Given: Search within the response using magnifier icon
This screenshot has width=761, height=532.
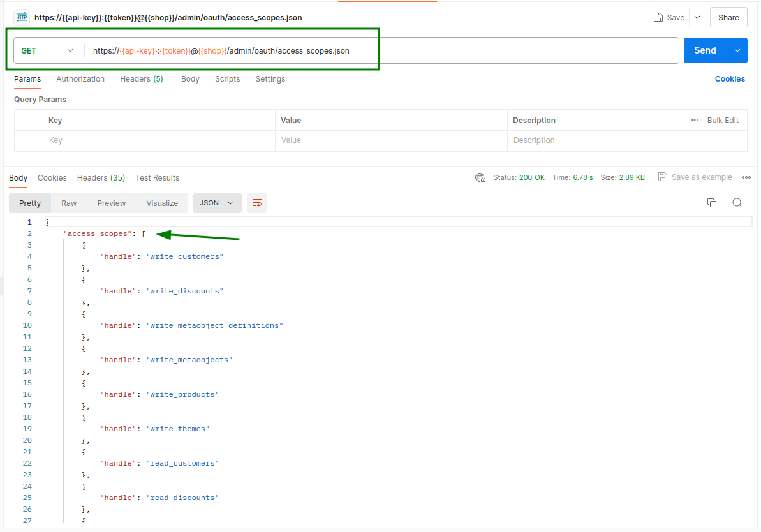Looking at the screenshot, I should [737, 202].
